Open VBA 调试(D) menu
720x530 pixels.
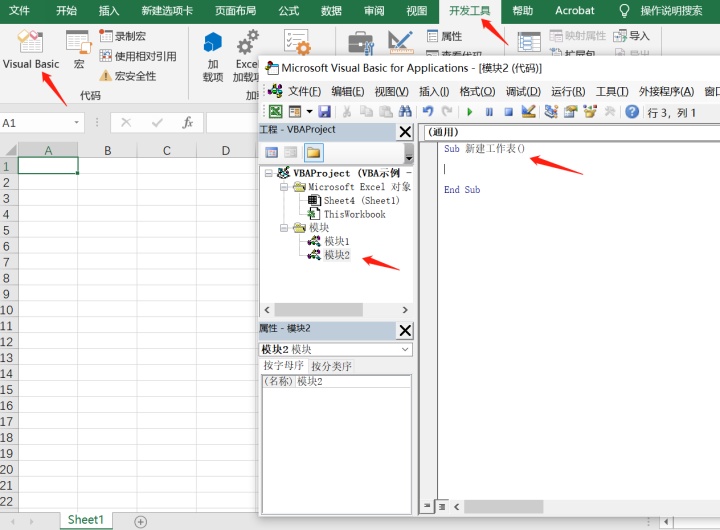tap(523, 91)
